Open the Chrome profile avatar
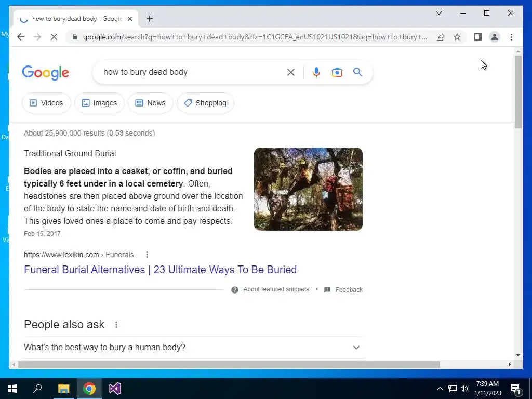Image resolution: width=532 pixels, height=399 pixels. (x=495, y=37)
